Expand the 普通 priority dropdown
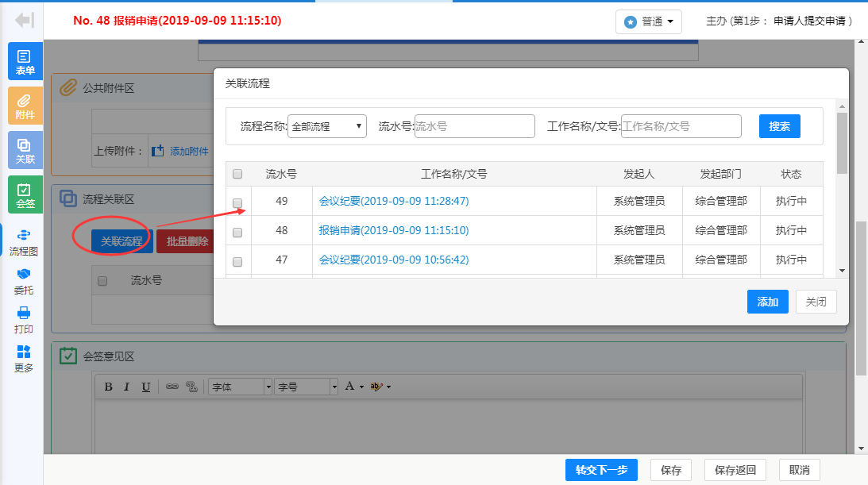The image size is (868, 485). click(649, 22)
